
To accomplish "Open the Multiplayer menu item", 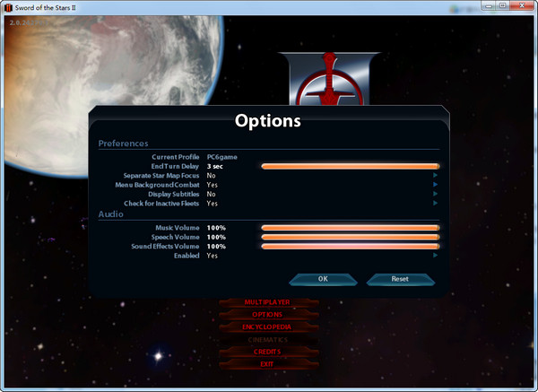I will 267,302.
